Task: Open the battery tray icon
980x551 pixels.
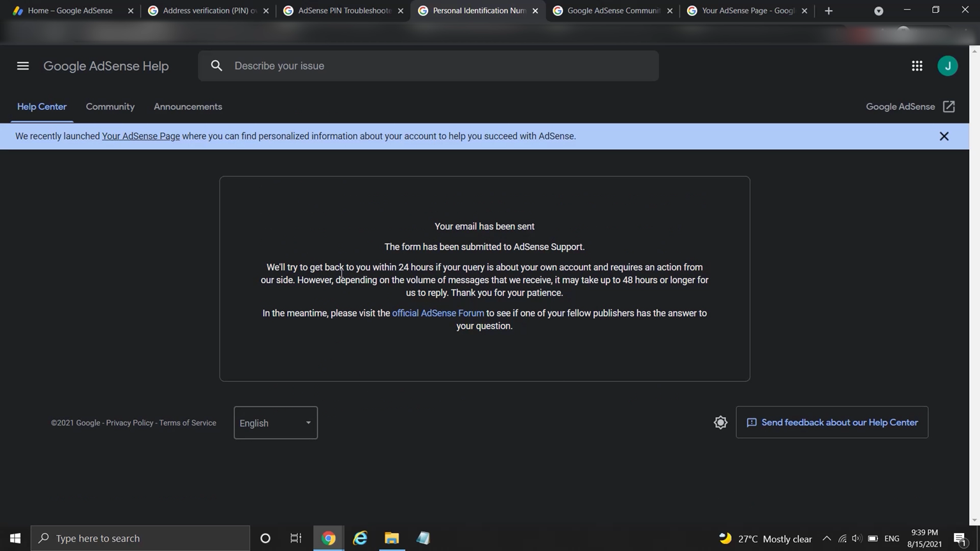Action: [873, 539]
